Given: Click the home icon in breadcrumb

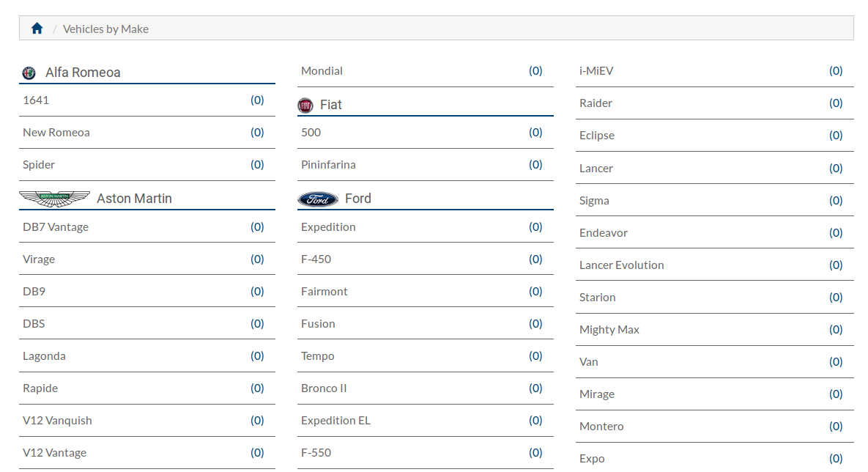Looking at the screenshot, I should (x=37, y=29).
